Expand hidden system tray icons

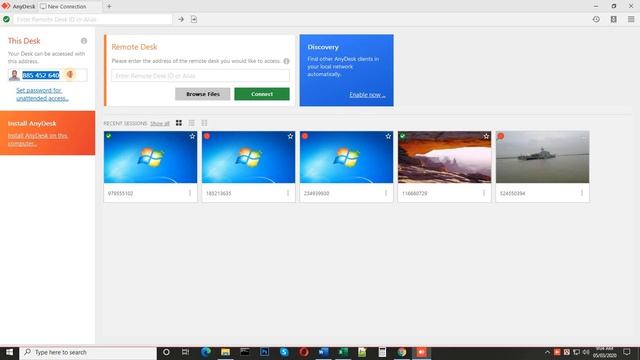(547, 352)
